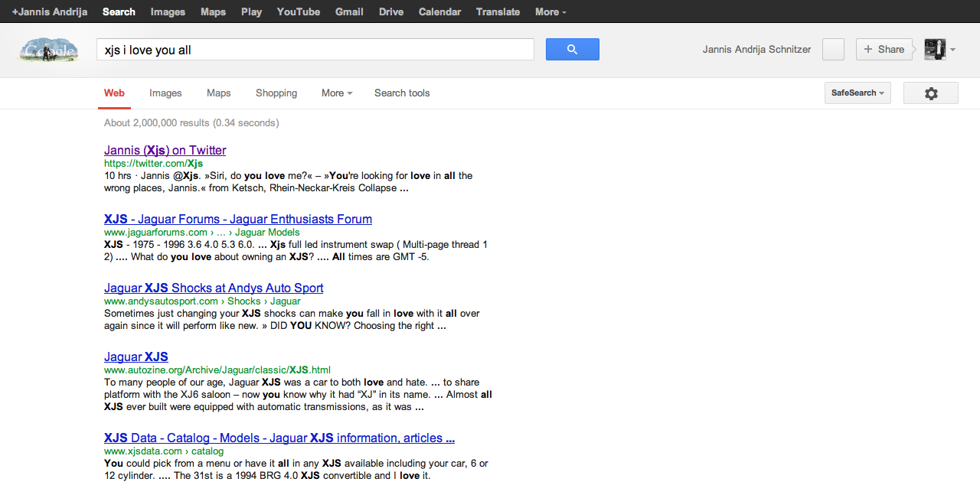Open the settings gear menu
980x495 pixels.
tap(931, 93)
